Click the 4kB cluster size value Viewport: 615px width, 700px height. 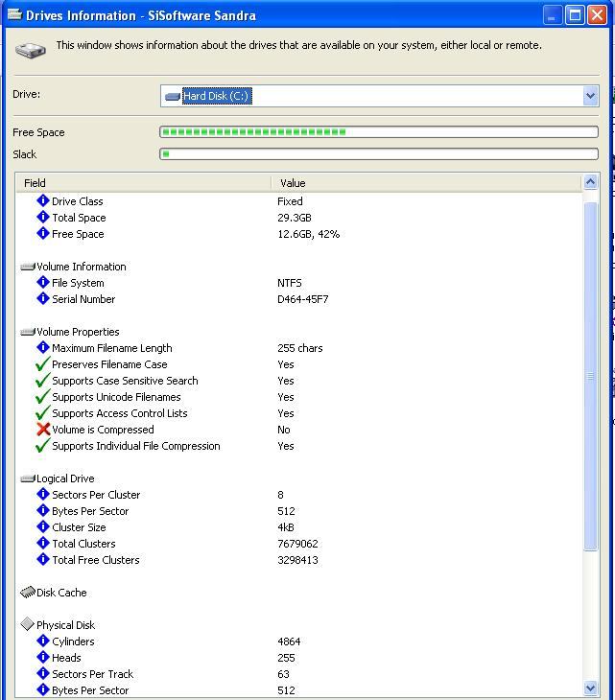pos(286,527)
